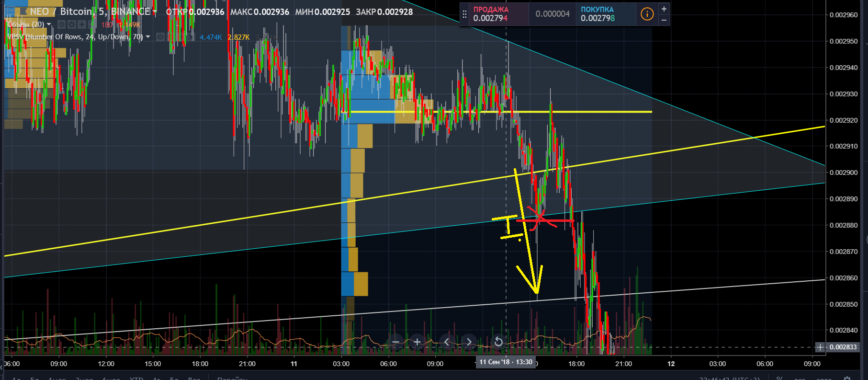
Task: Expand the VPSV indicator dropdown arrow
Action: coord(148,37)
